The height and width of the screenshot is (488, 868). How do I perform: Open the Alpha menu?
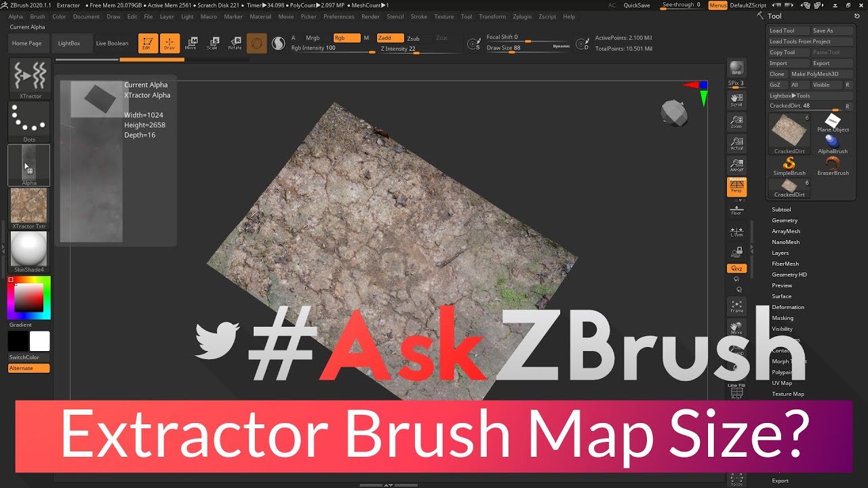tap(15, 16)
